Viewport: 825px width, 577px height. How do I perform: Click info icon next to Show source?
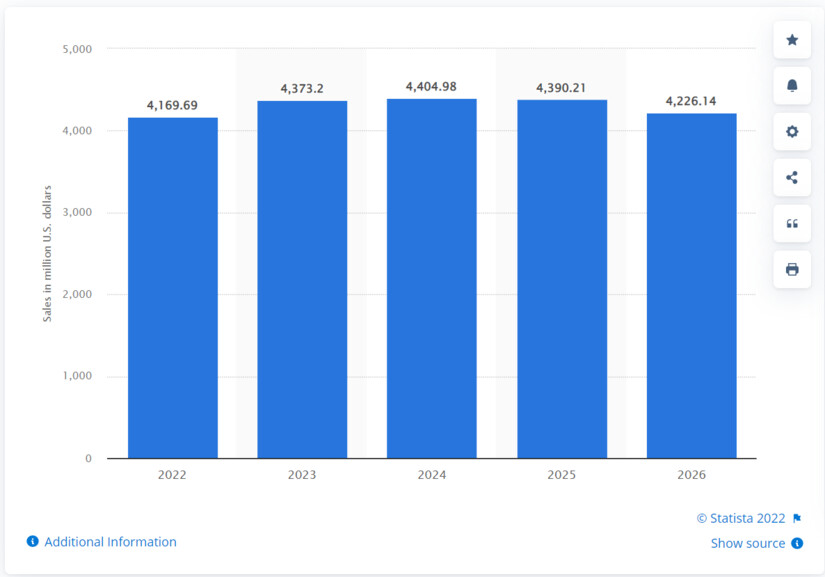pos(797,543)
